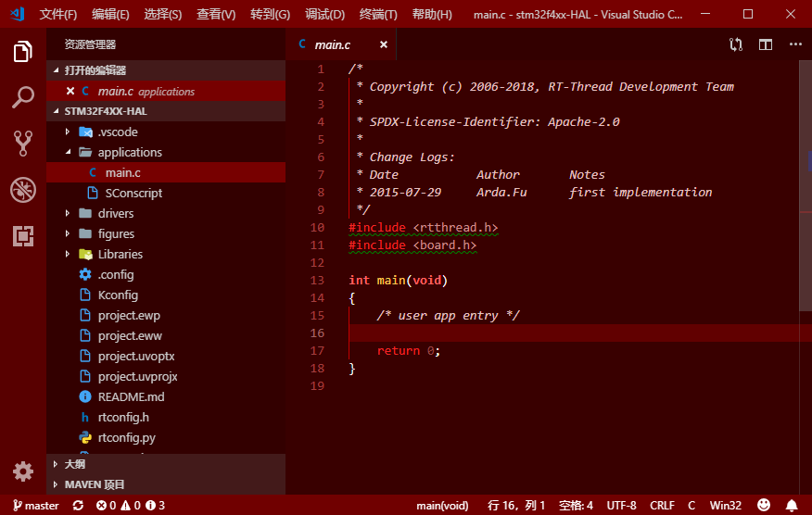This screenshot has height=515, width=812.
Task: Collapse the STM32F4XX-HAL project section
Action: [x=166, y=111]
